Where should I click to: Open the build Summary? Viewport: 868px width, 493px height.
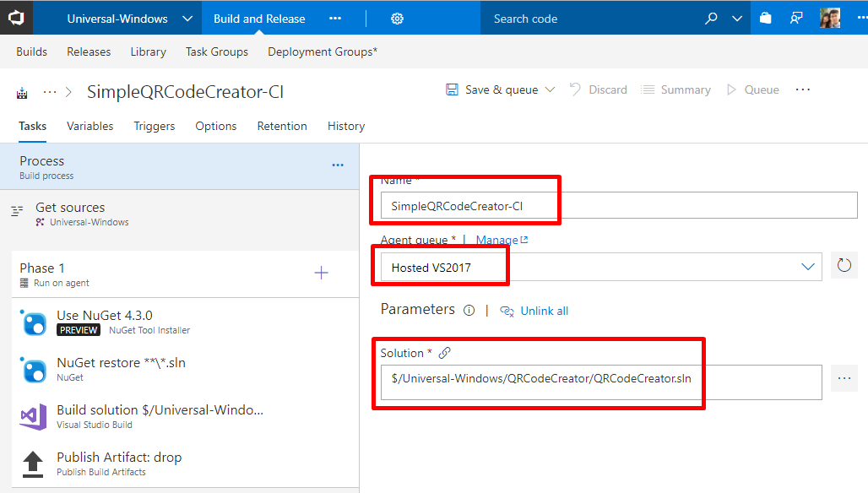click(x=675, y=89)
